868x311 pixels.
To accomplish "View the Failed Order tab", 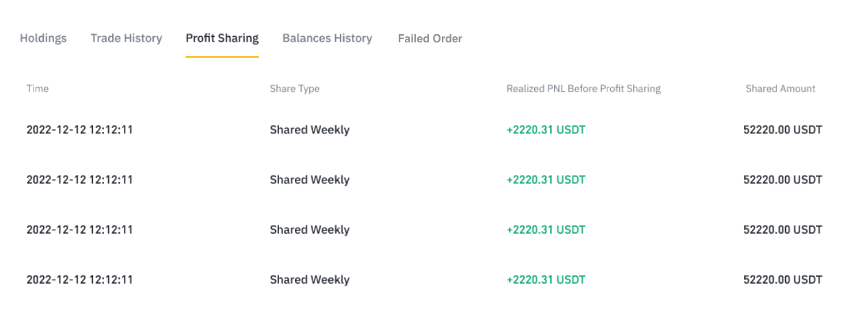I will [430, 39].
